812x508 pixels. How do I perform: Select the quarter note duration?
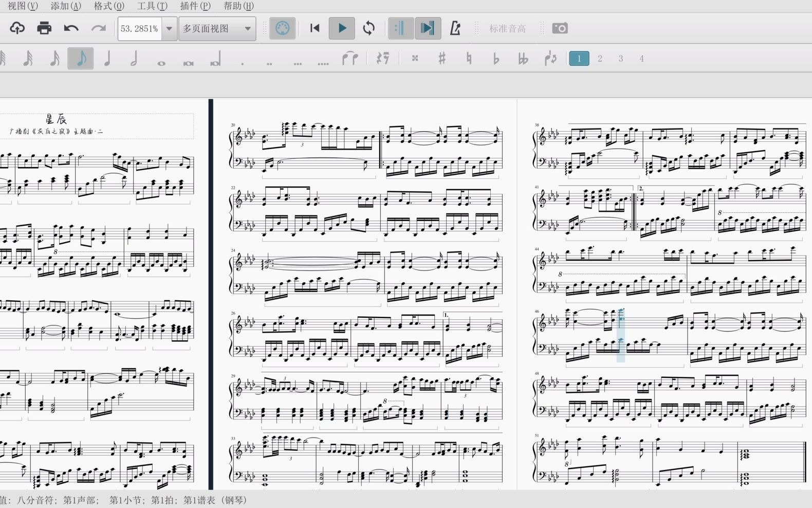pyautogui.click(x=107, y=59)
